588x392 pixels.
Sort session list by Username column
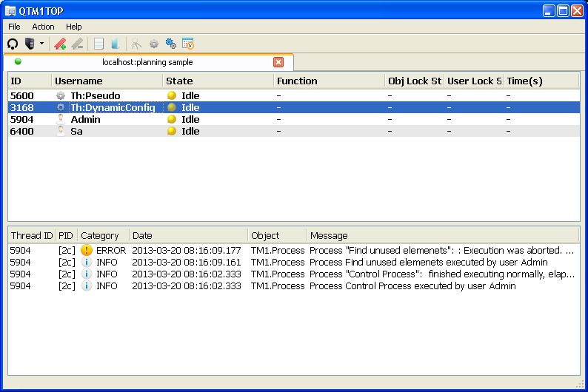click(x=79, y=81)
